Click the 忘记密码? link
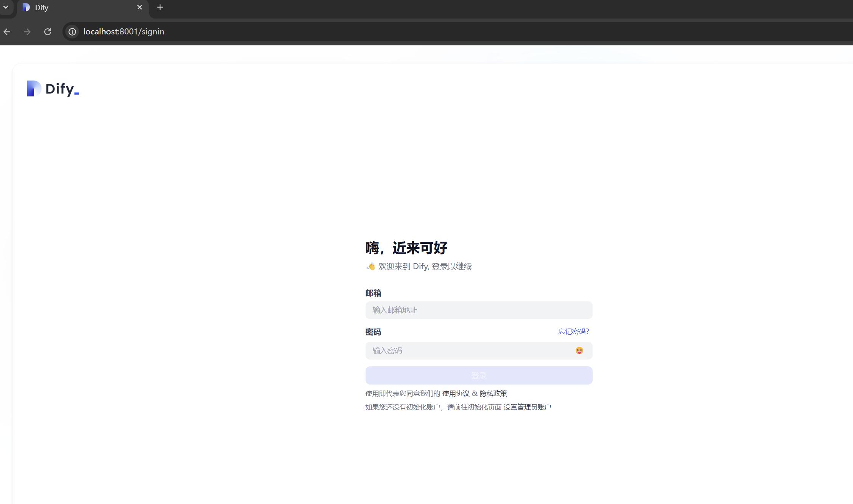The height and width of the screenshot is (504, 853). 573,332
